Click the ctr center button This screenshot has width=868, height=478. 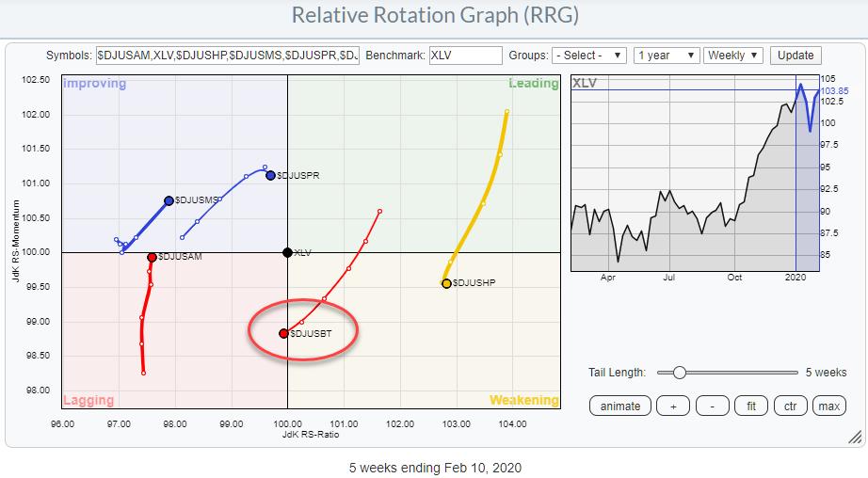791,406
